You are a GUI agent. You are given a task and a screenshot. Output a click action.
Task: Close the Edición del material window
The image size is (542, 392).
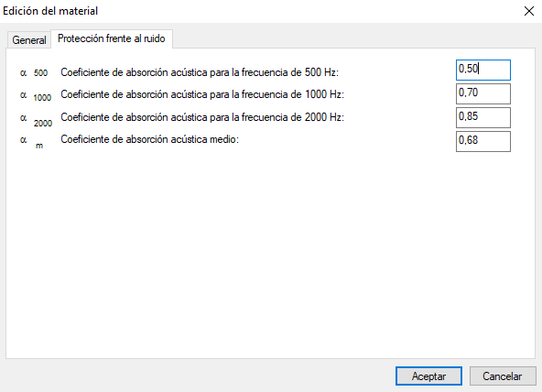coord(529,11)
